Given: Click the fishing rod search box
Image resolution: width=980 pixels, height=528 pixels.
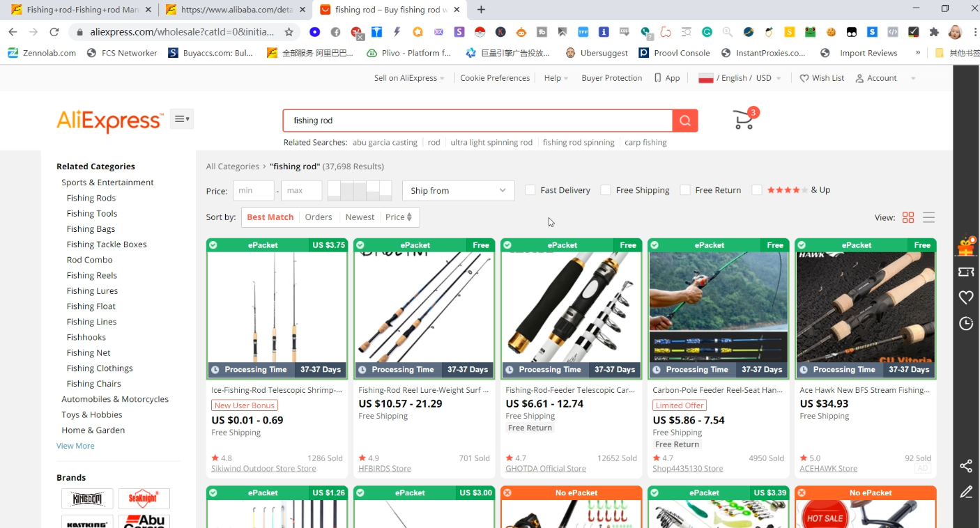Looking at the screenshot, I should tap(477, 121).
